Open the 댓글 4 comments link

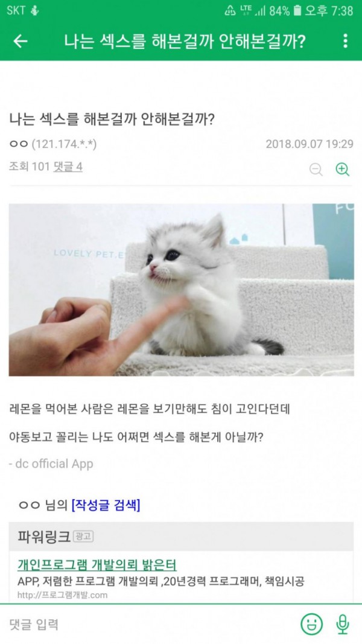tap(68, 167)
